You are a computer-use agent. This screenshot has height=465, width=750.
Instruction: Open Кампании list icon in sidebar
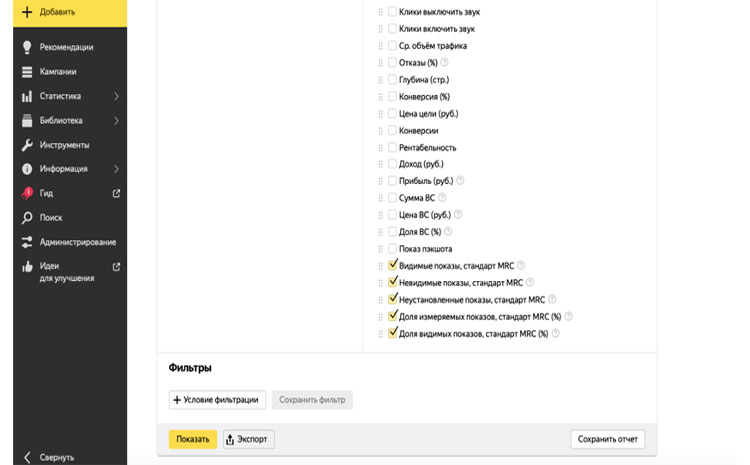(27, 72)
